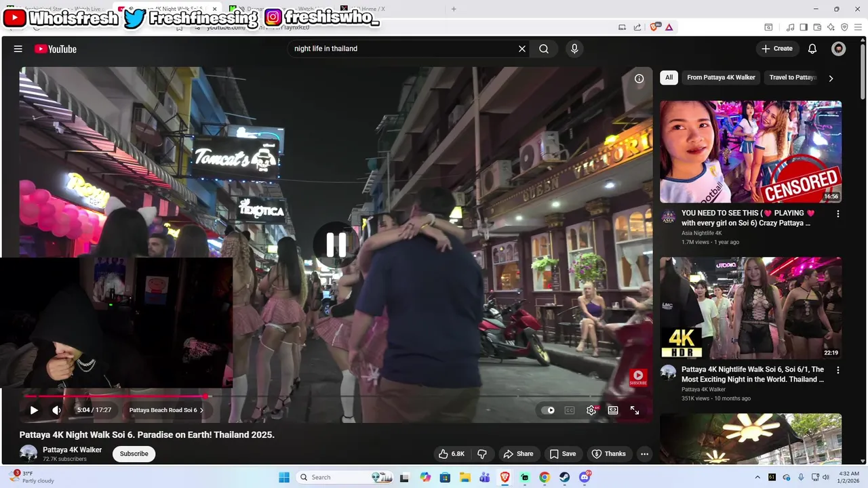
Task: Open 22:19 4K HDR thumbnail video
Action: pos(751,308)
